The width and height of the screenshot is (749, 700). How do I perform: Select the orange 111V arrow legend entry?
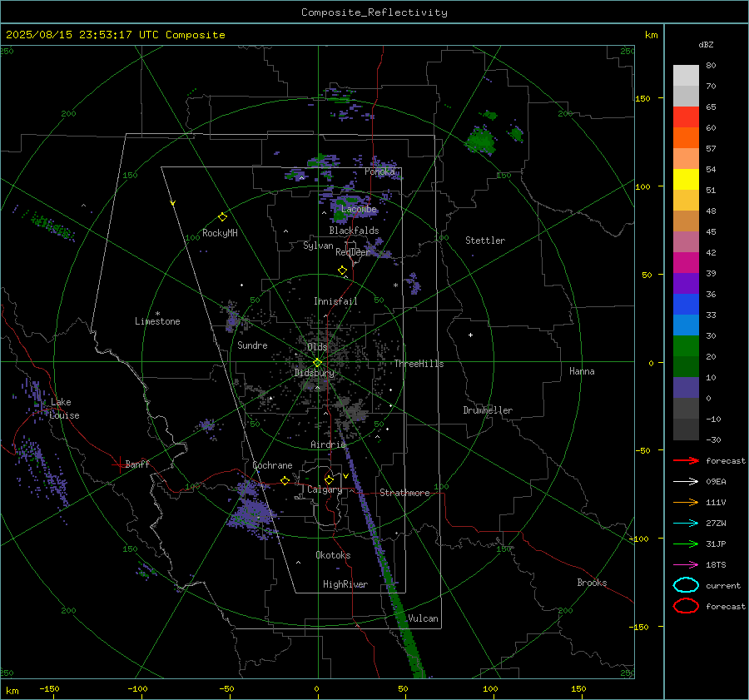[686, 502]
